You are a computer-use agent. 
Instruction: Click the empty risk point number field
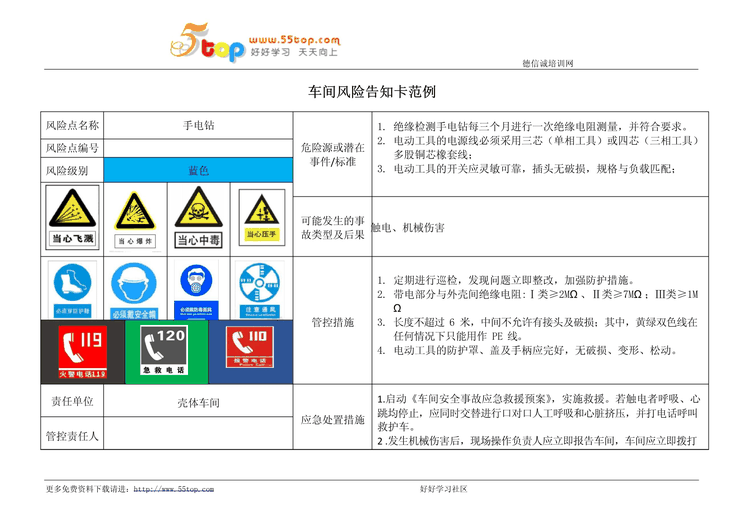tap(198, 148)
